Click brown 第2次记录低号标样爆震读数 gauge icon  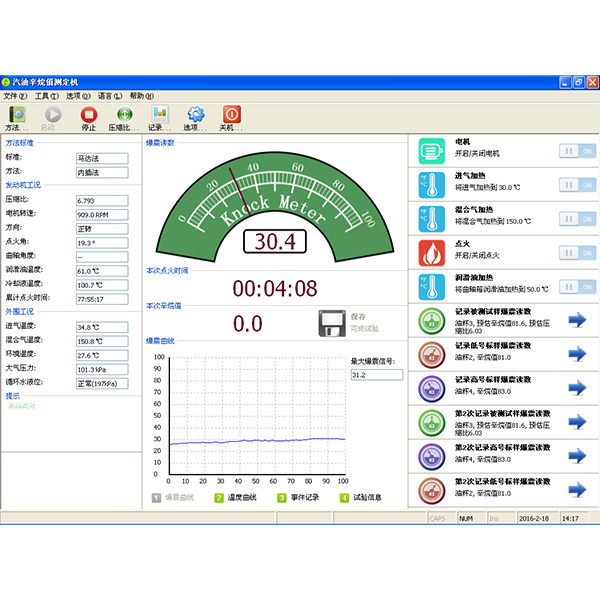click(432, 491)
